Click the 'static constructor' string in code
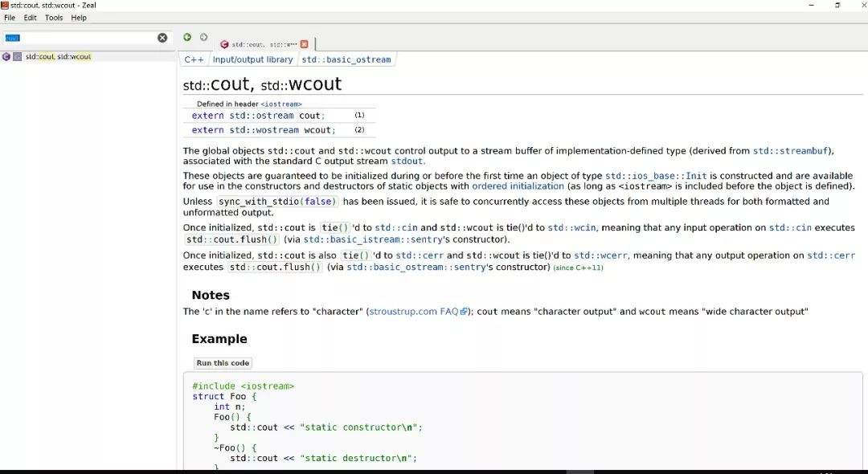The height and width of the screenshot is (474, 868). click(x=358, y=427)
